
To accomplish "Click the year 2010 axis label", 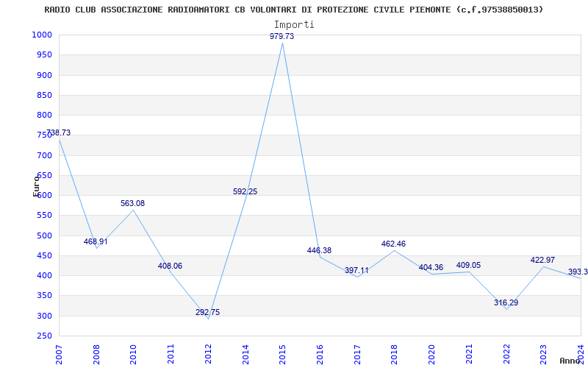I will click(134, 354).
